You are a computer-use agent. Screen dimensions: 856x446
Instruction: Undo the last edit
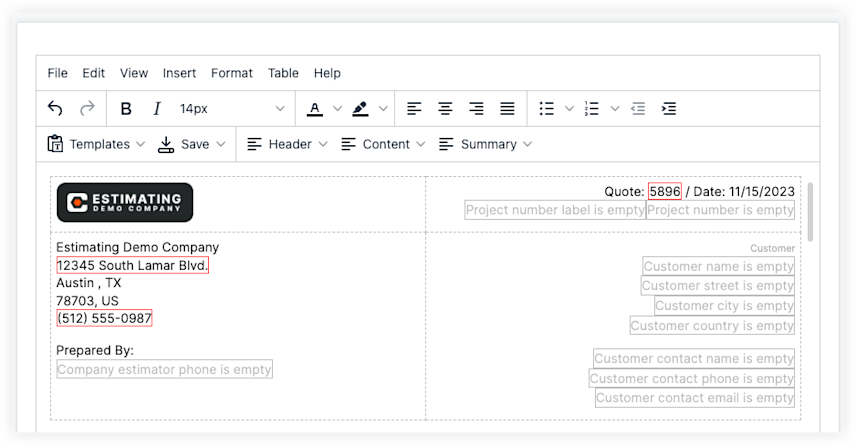pos(55,109)
